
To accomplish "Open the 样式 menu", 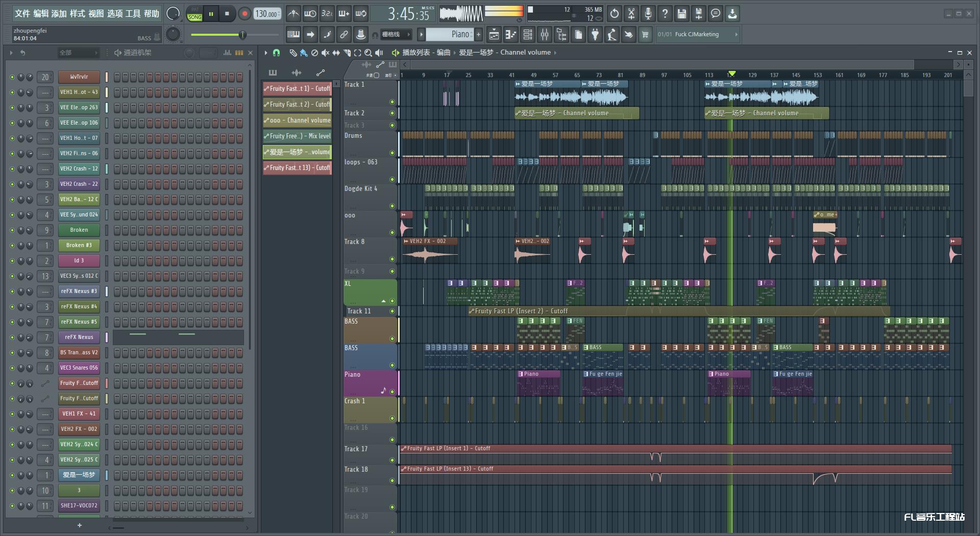I will click(78, 14).
